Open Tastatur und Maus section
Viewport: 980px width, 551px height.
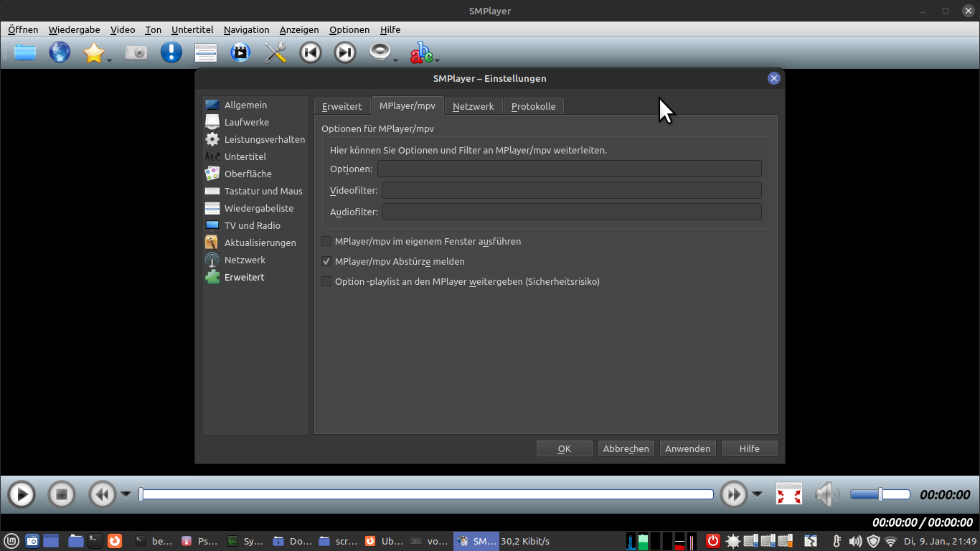pos(255,191)
